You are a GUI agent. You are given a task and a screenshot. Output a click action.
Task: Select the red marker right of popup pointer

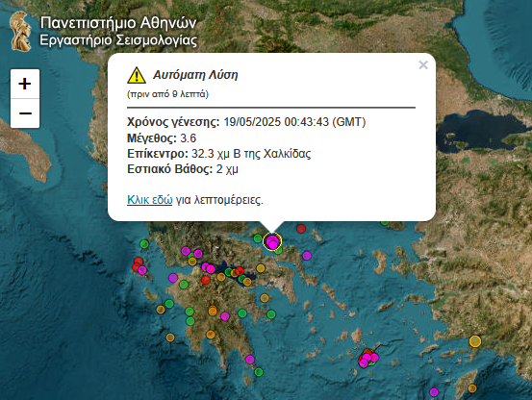pyautogui.click(x=301, y=229)
